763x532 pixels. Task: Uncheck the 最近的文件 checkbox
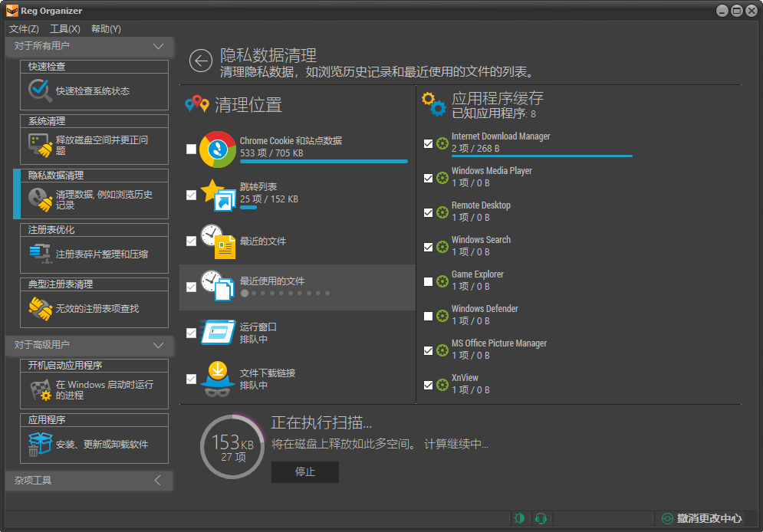[x=191, y=241]
